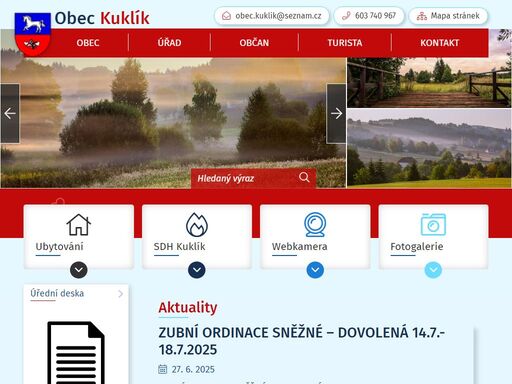
Task: Expand the Fotogalerie light-blue chevron button
Action: click(433, 270)
